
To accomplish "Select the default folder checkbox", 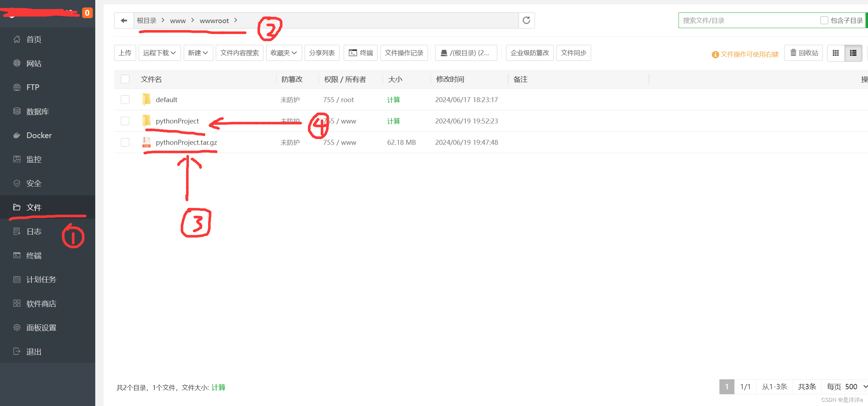I will 125,100.
